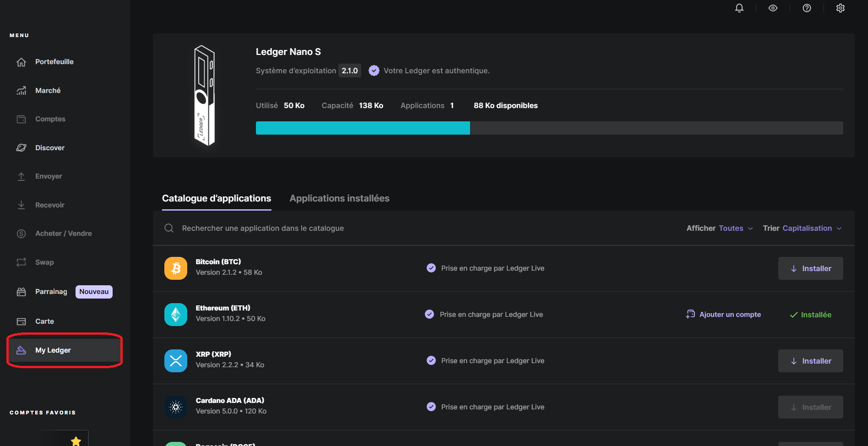Image resolution: width=868 pixels, height=446 pixels.
Task: Open Portefeuille in the menu
Action: [54, 62]
